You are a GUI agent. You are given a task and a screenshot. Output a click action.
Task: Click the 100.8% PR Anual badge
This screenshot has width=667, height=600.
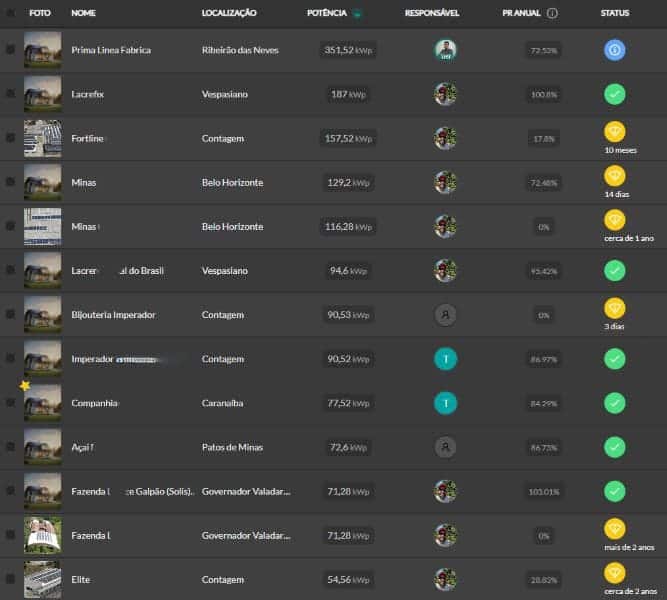point(544,94)
